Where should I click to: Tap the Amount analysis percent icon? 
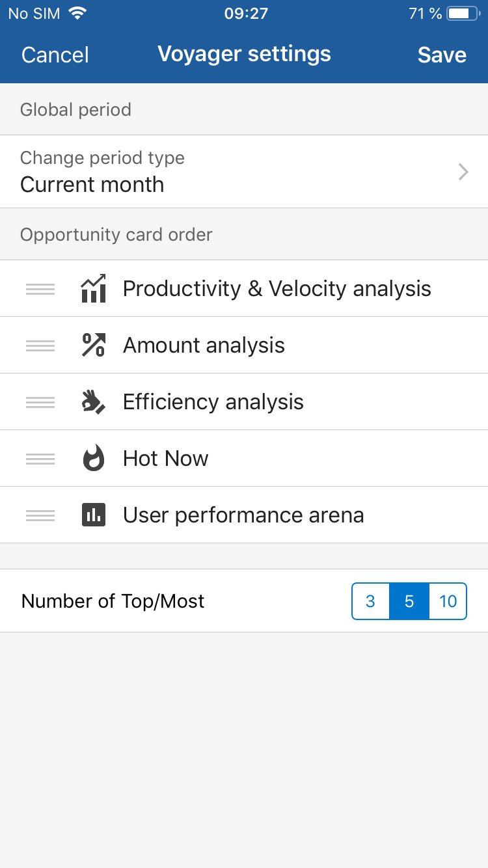pos(93,346)
